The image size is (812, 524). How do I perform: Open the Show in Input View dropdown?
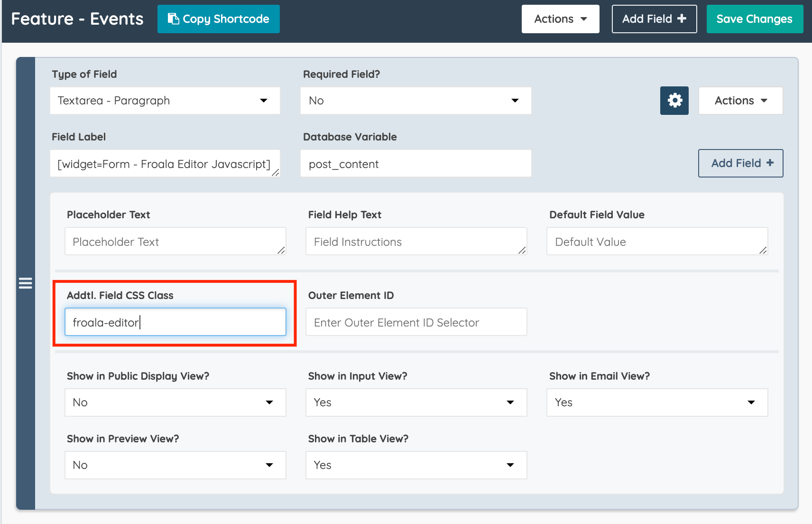click(x=416, y=402)
